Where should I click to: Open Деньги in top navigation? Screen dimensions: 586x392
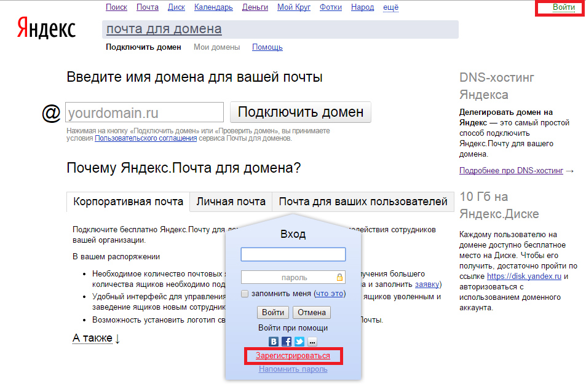coord(255,7)
